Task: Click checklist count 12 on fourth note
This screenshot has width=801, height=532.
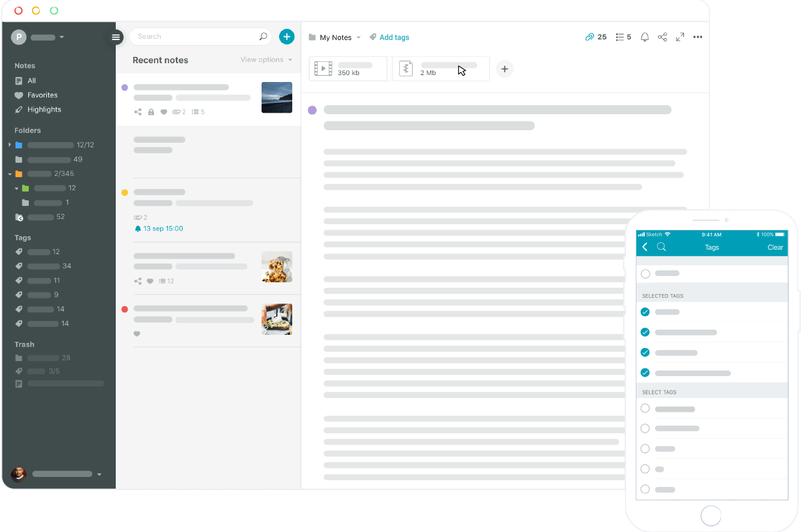Action: point(166,281)
